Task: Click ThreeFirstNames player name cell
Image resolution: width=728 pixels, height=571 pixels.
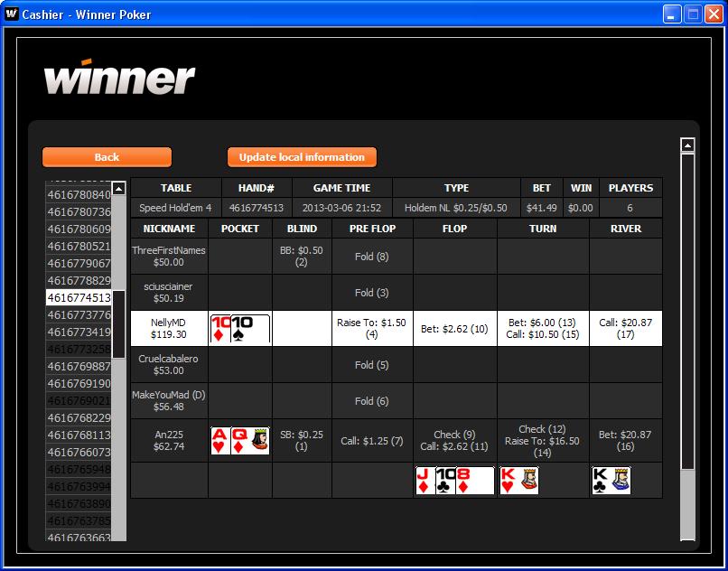Action: 169,257
